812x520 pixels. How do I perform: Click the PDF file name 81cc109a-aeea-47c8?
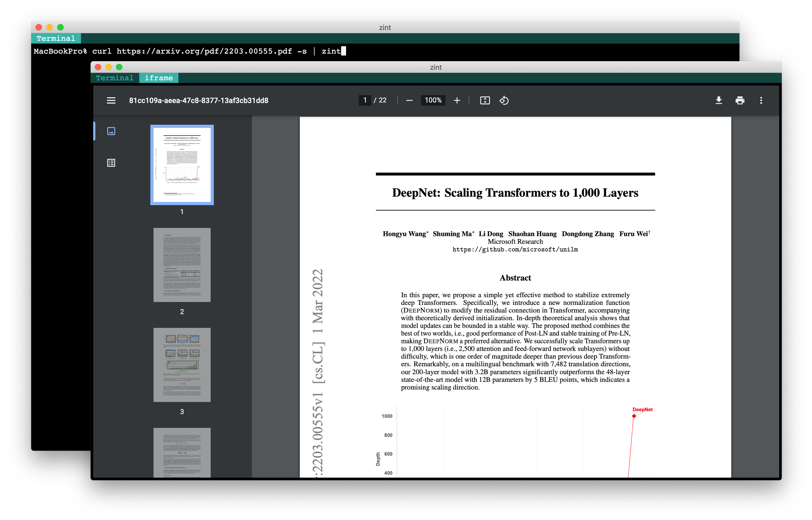[198, 101]
